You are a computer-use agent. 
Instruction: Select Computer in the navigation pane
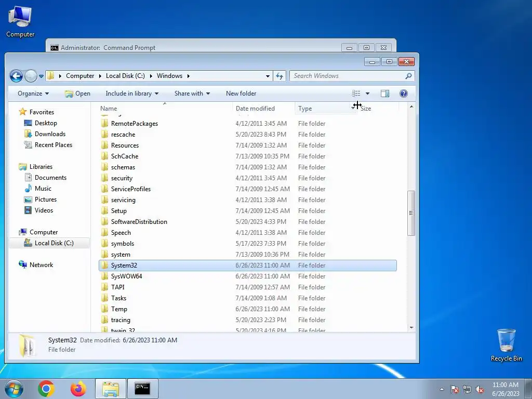tap(44, 232)
